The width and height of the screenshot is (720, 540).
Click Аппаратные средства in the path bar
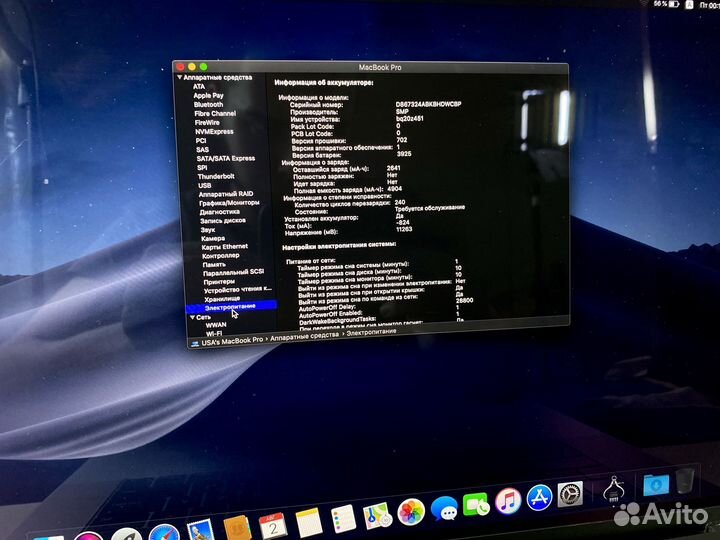[304, 336]
